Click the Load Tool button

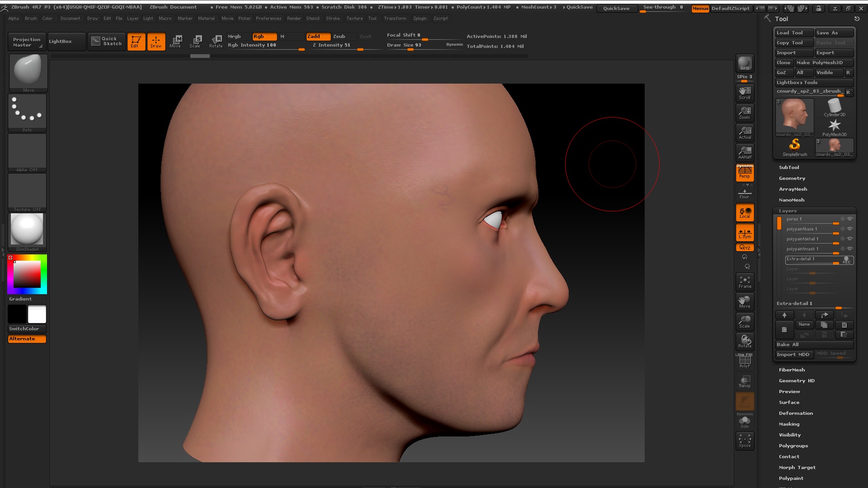[794, 33]
